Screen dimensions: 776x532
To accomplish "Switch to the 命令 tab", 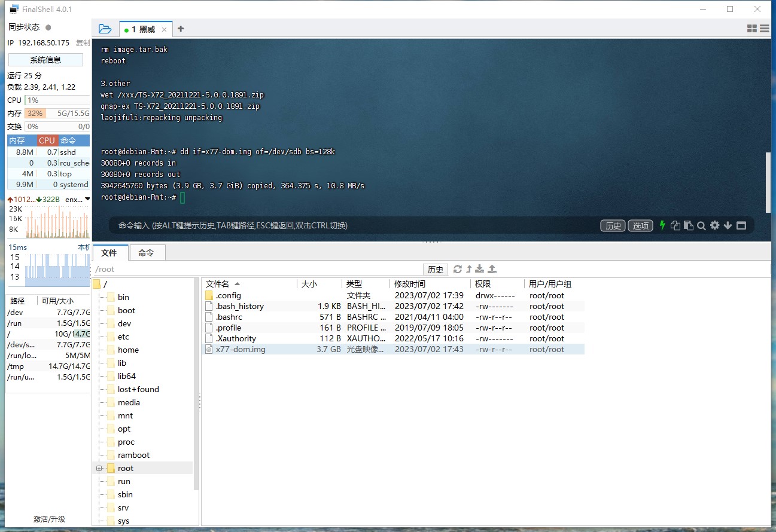I will [x=147, y=253].
